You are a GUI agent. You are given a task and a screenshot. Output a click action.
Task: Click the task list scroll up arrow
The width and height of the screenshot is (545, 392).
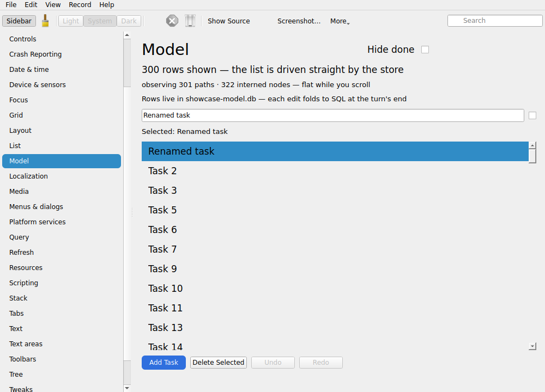532,145
